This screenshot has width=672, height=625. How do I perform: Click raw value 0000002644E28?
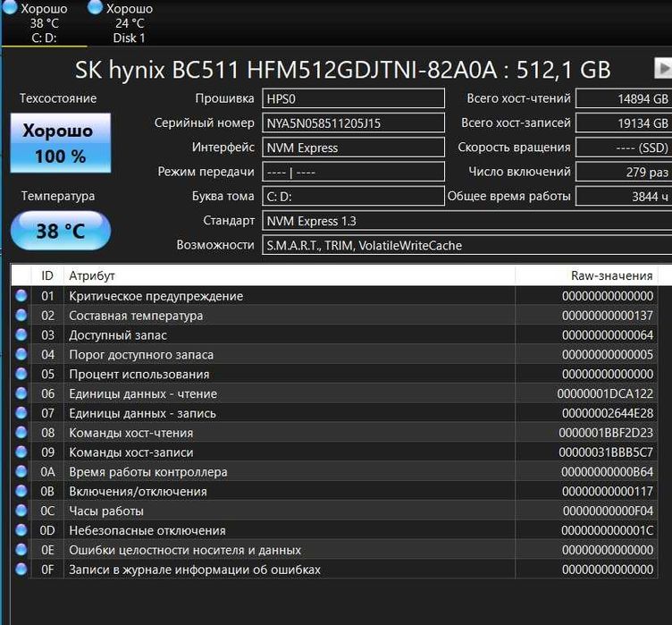(608, 413)
